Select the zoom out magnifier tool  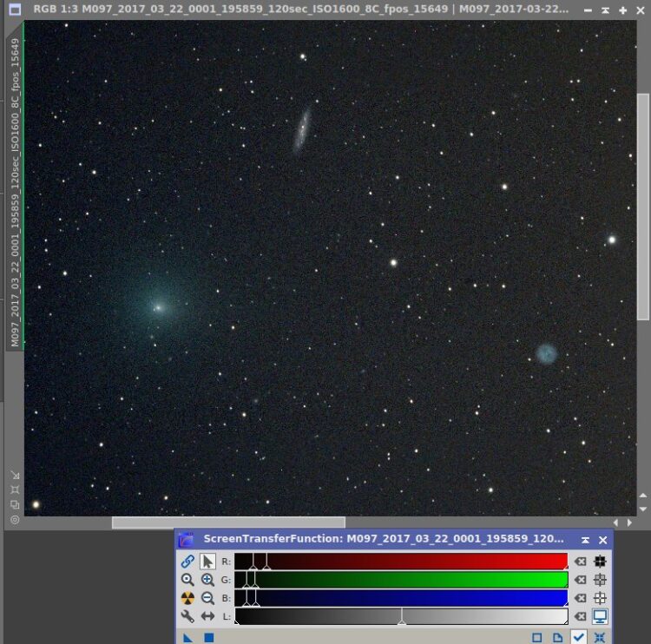click(x=207, y=598)
